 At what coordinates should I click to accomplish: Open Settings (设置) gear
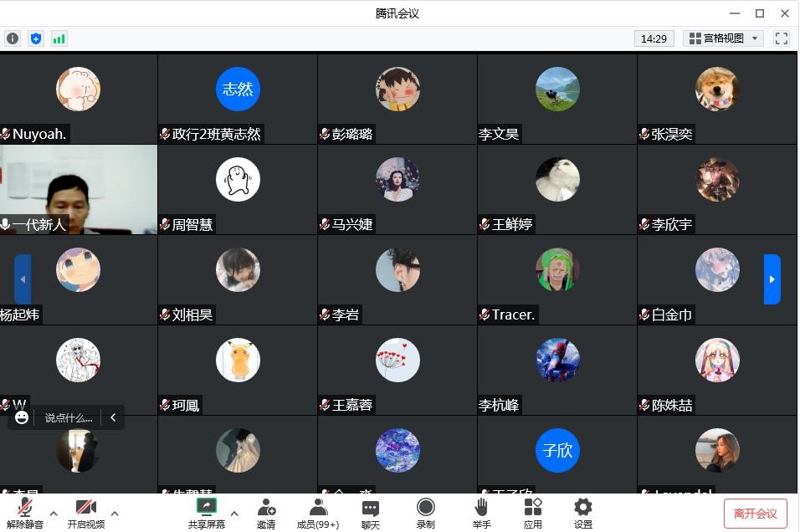(583, 514)
